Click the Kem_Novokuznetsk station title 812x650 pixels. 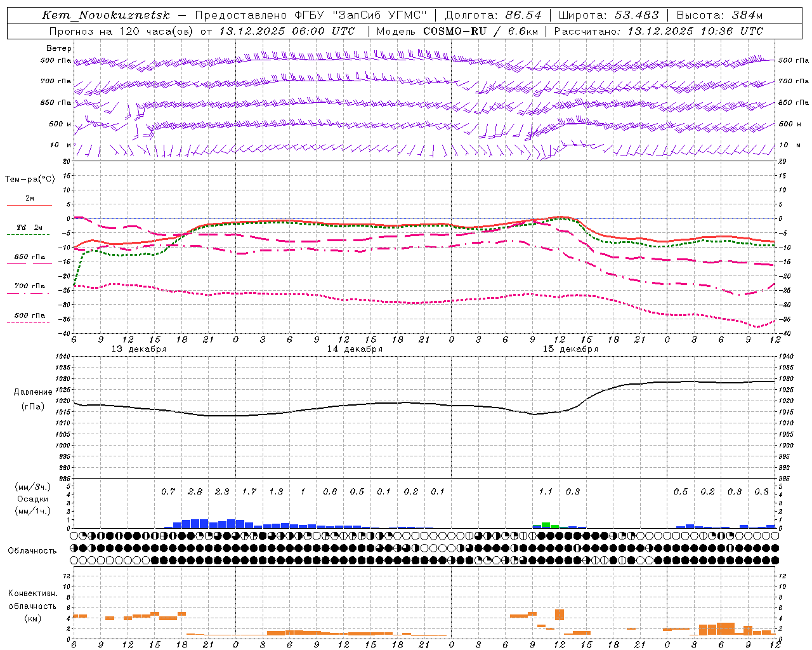(107, 15)
